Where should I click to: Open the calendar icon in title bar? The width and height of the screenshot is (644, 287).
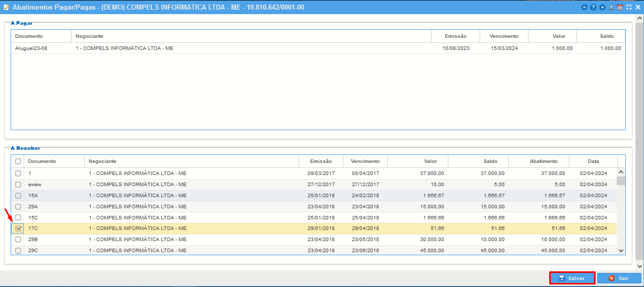pos(620,8)
